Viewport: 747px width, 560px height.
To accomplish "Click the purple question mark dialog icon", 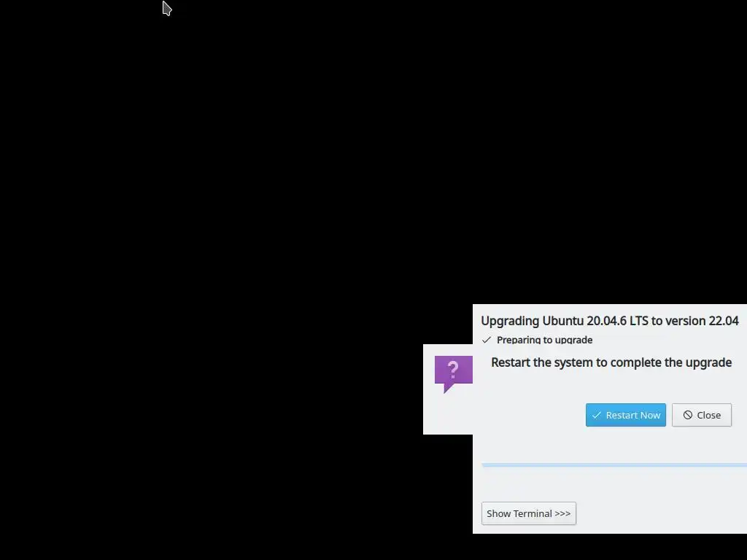I will (x=453, y=374).
